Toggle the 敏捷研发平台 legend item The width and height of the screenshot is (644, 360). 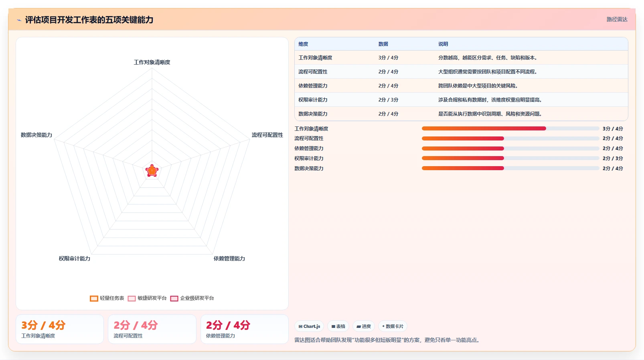147,298
